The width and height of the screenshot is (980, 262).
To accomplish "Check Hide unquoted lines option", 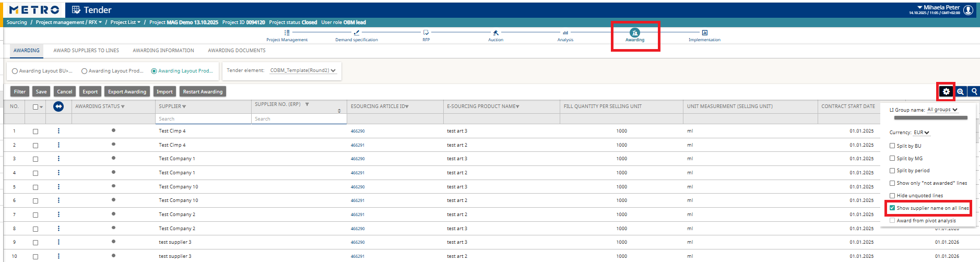I will (892, 196).
